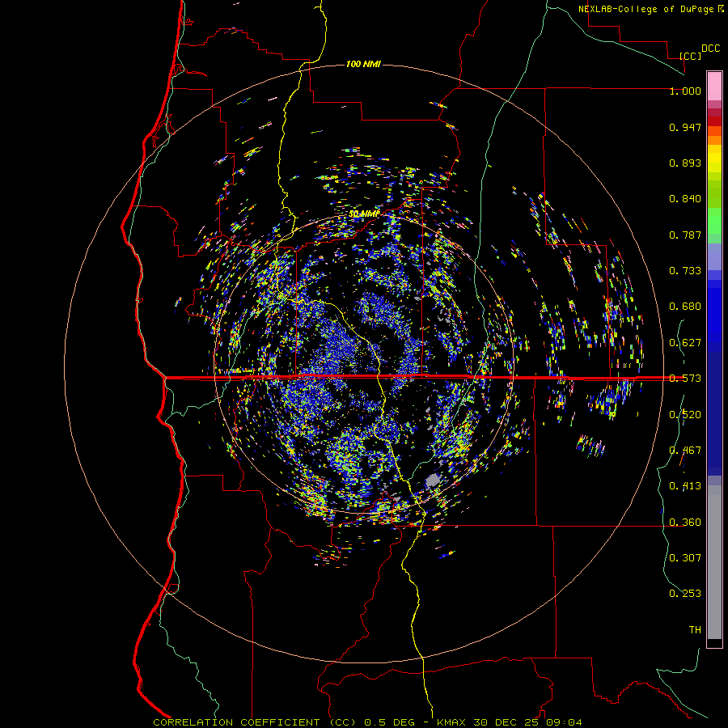
Task: Click the 0.520 legend value
Action: click(685, 415)
